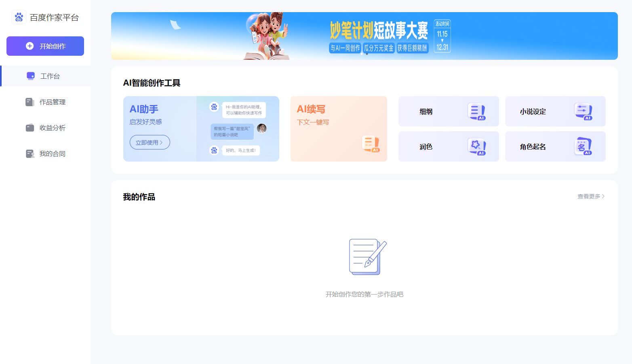Click the 开始创作 button
The height and width of the screenshot is (364, 632).
45,46
